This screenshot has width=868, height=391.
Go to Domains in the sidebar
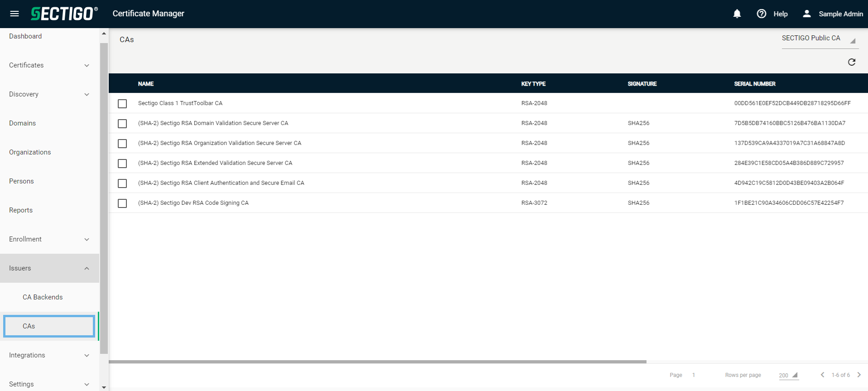coord(22,123)
